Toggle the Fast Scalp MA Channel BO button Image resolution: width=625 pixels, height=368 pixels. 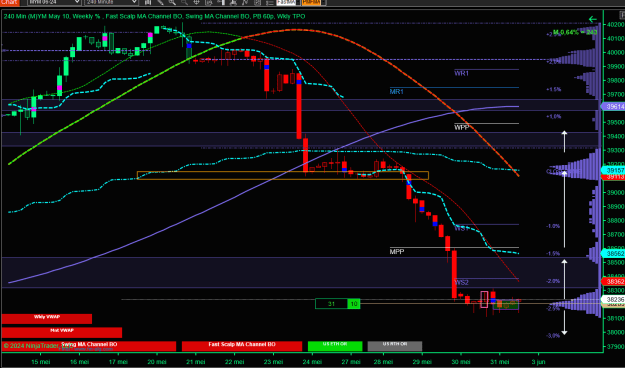tap(242, 346)
